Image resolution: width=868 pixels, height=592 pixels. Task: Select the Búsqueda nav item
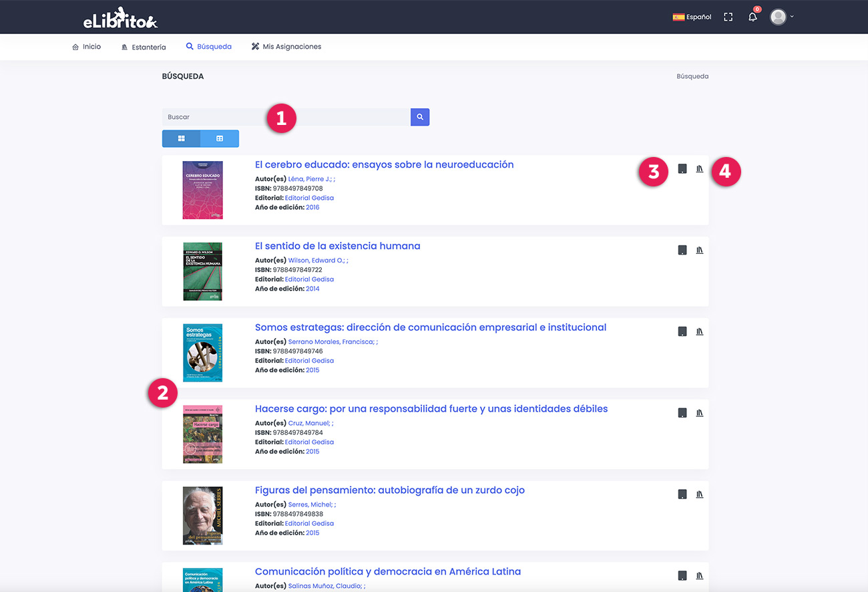tap(209, 47)
